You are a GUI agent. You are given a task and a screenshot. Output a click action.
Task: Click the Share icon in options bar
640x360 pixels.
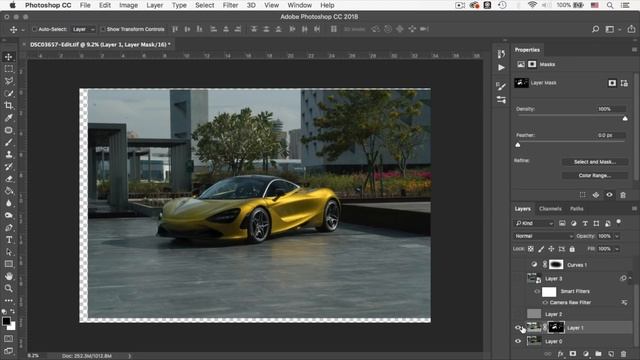point(631,29)
